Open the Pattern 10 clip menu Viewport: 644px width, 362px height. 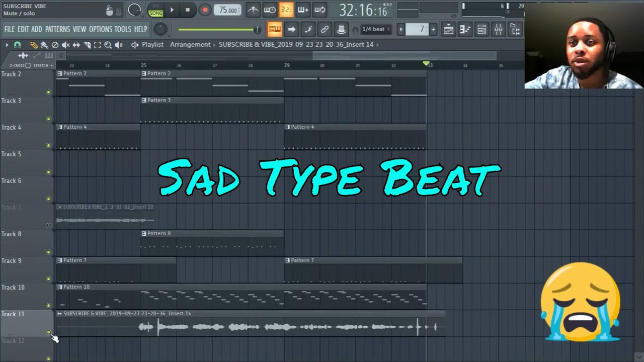(60, 287)
